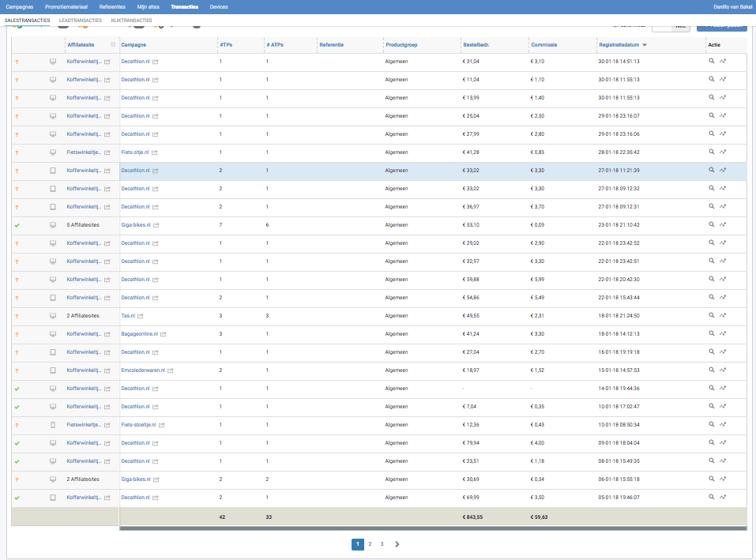756x560 pixels.
Task: Click green check status on 23-01-18 21:10:42 row
Action: coord(17,225)
